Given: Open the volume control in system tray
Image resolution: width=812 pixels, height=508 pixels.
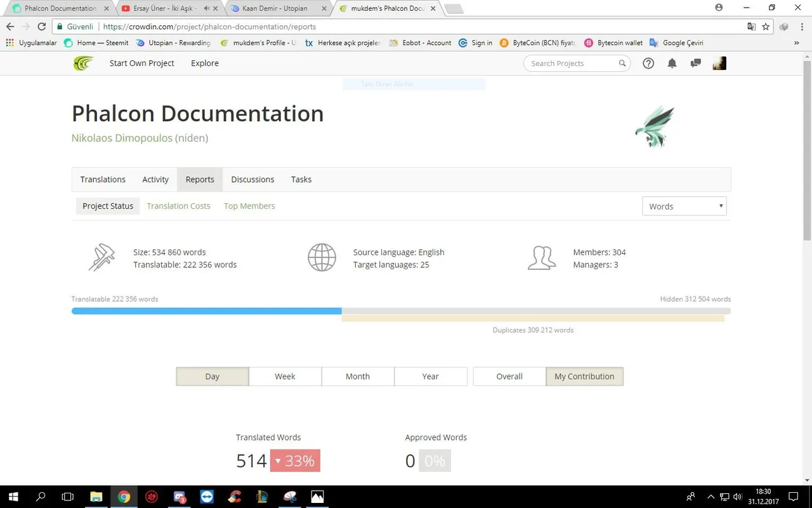Looking at the screenshot, I should click(738, 497).
